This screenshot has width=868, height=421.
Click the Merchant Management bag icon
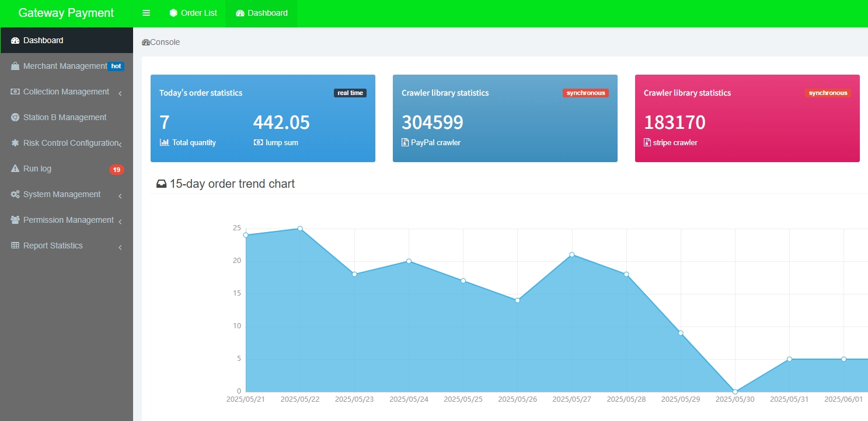15,66
